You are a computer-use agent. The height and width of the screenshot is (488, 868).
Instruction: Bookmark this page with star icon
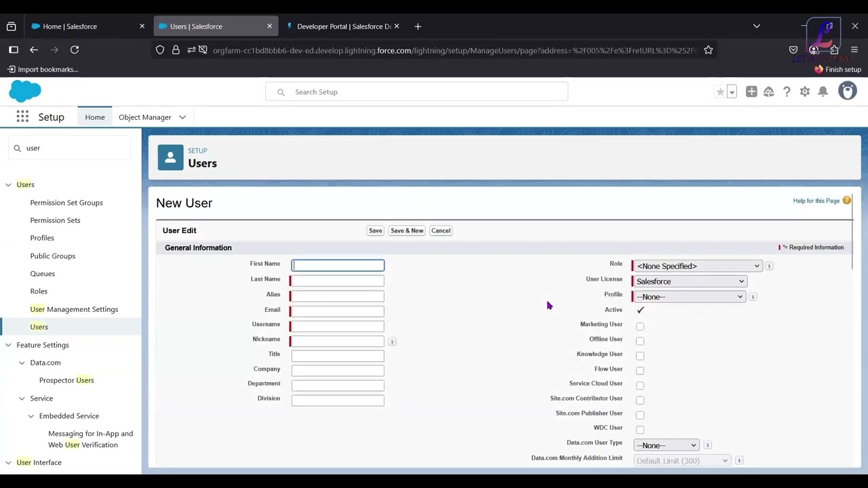pyautogui.click(x=708, y=50)
